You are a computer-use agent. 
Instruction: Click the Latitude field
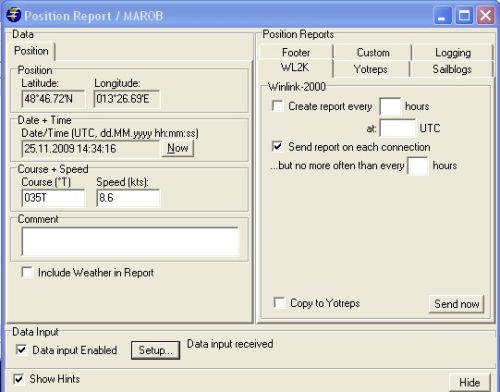coord(53,99)
